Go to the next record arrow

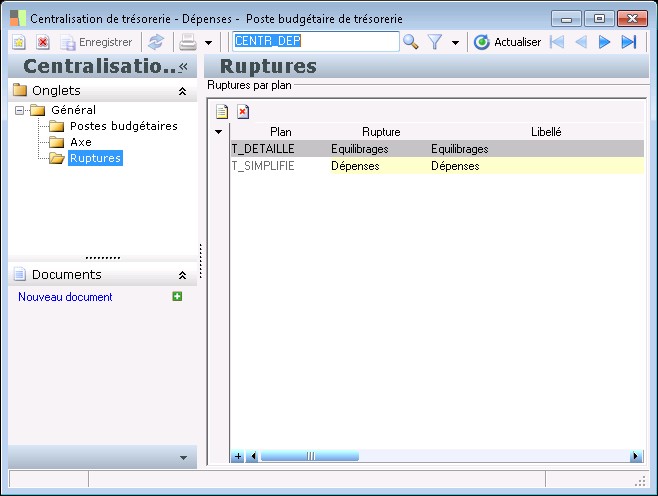pyautogui.click(x=604, y=42)
